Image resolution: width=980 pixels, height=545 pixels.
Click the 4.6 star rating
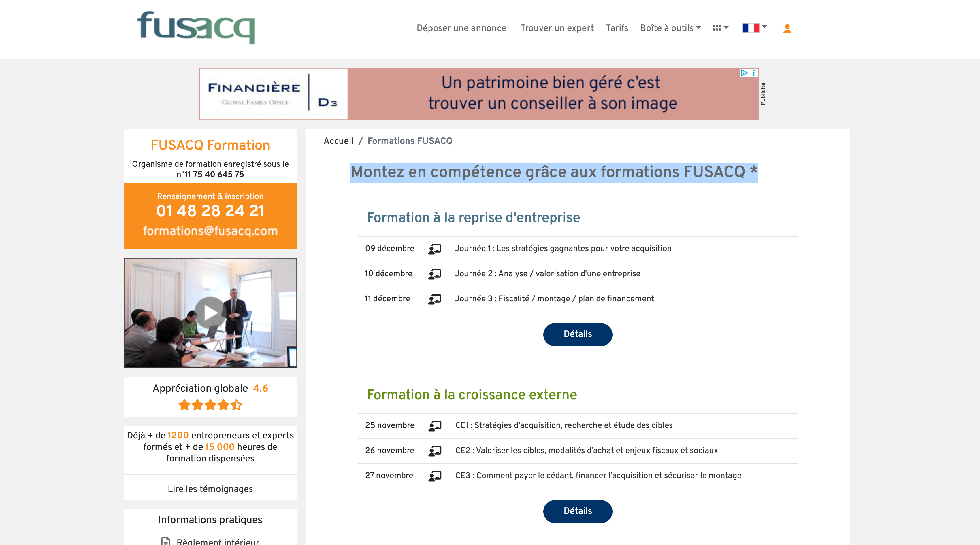(x=210, y=405)
